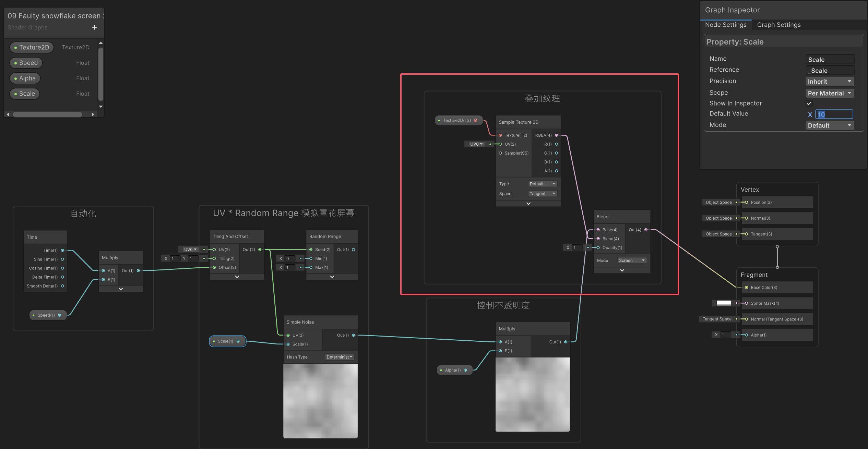Select the Texture2D(T2) property node
The width and height of the screenshot is (868, 449).
[x=459, y=121]
